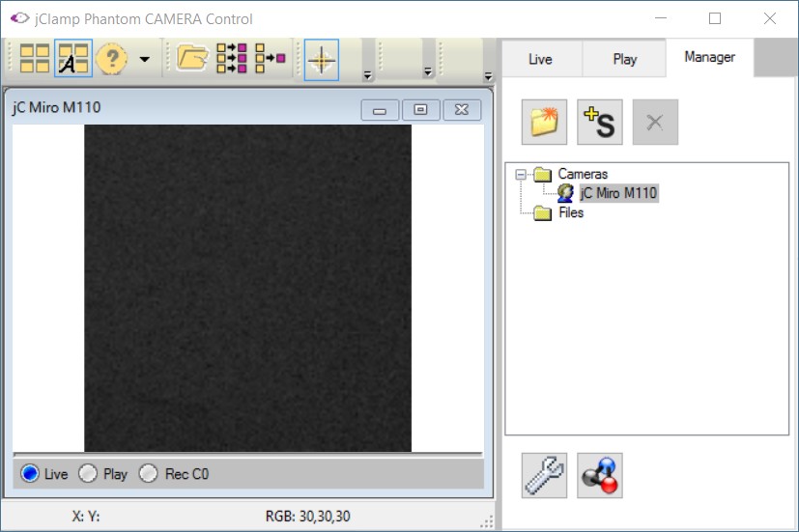
Task: Close the jC Miro M110 child window
Action: (462, 110)
